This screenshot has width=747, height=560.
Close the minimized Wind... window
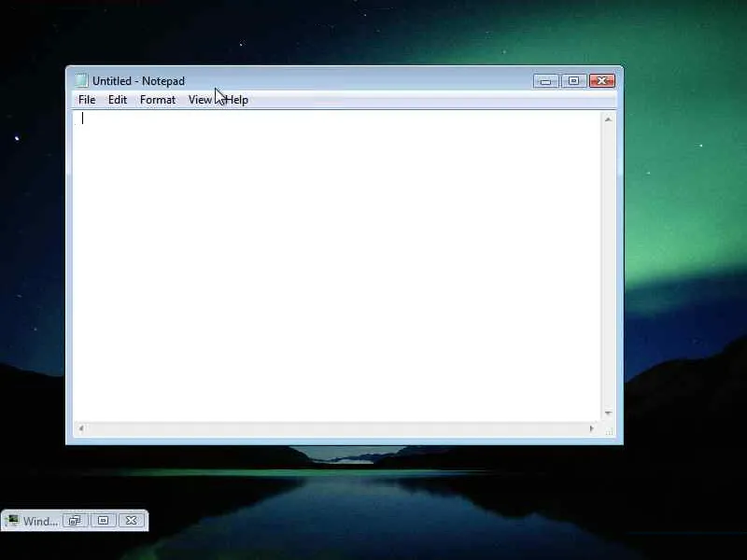coord(131,521)
